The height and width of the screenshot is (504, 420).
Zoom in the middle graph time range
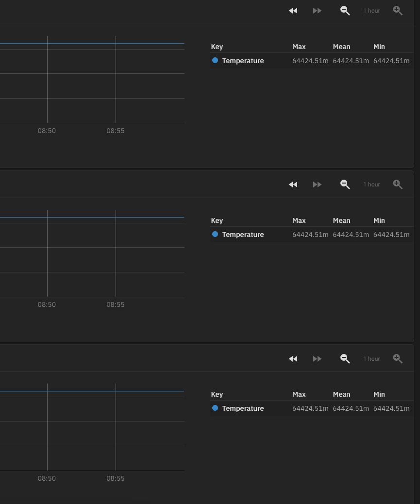click(x=398, y=185)
